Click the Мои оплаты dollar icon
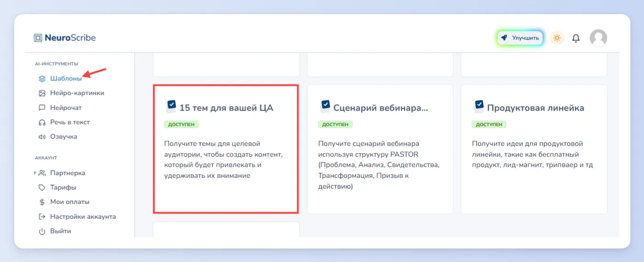The width and height of the screenshot is (644, 262). tap(42, 202)
